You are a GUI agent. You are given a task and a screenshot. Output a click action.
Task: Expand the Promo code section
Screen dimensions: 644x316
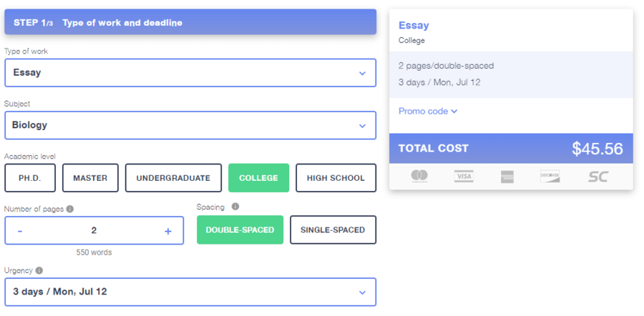pyautogui.click(x=428, y=112)
